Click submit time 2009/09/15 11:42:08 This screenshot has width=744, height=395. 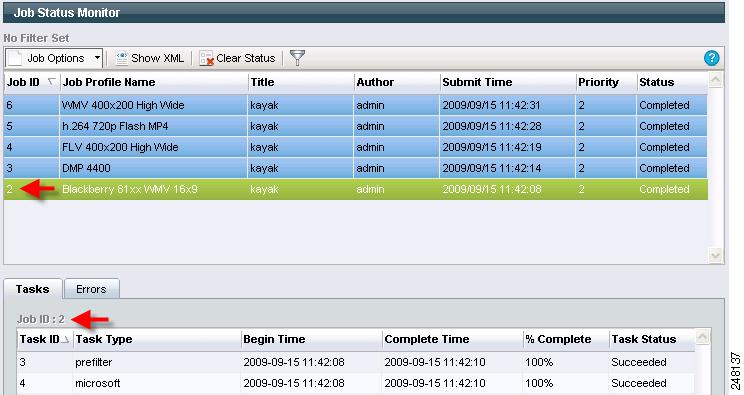492,189
